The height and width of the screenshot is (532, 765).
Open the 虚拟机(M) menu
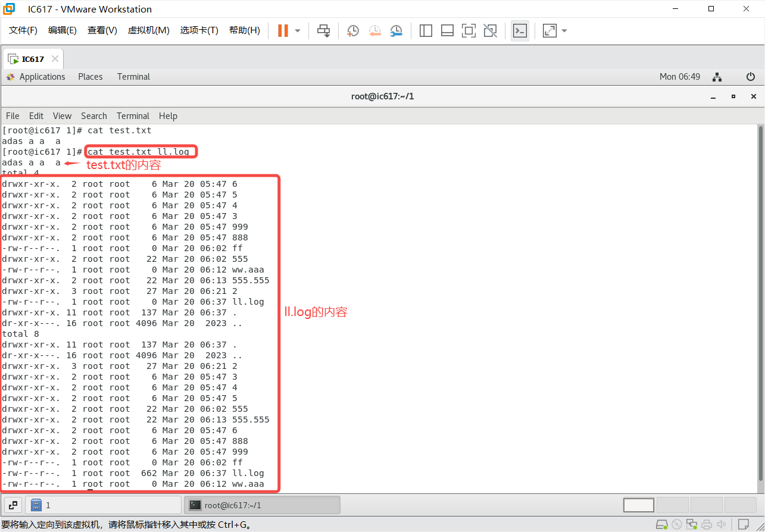[x=148, y=30]
